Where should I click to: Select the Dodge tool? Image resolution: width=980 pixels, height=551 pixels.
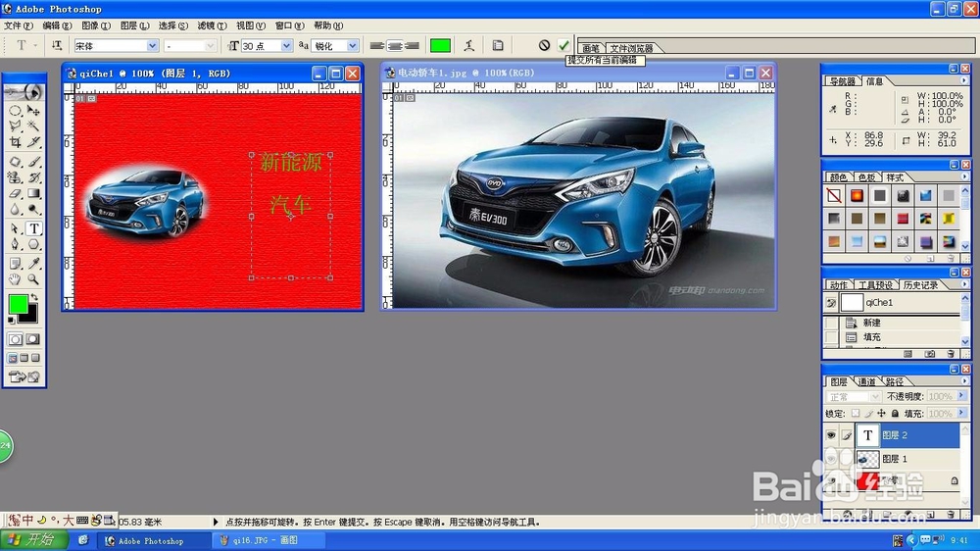click(x=33, y=209)
